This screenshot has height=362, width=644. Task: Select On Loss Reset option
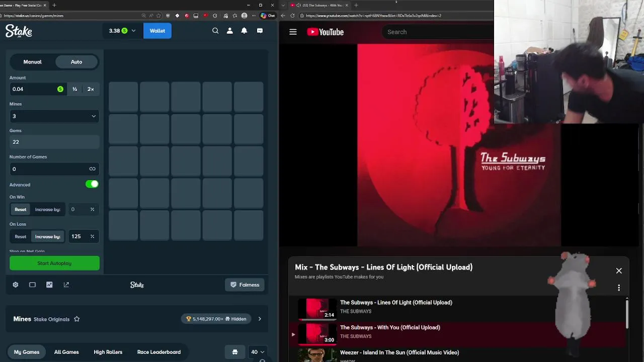pos(21,236)
